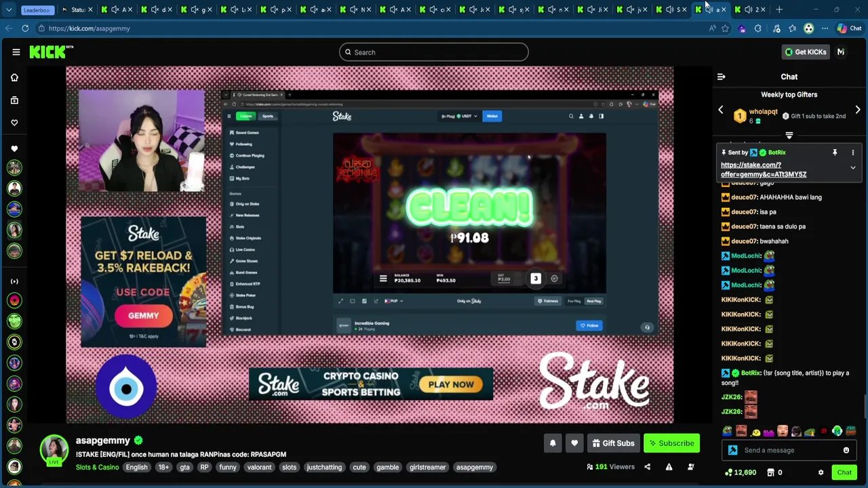Open the Following heart icon in sidebar
The height and width of the screenshot is (488, 868).
click(x=14, y=123)
